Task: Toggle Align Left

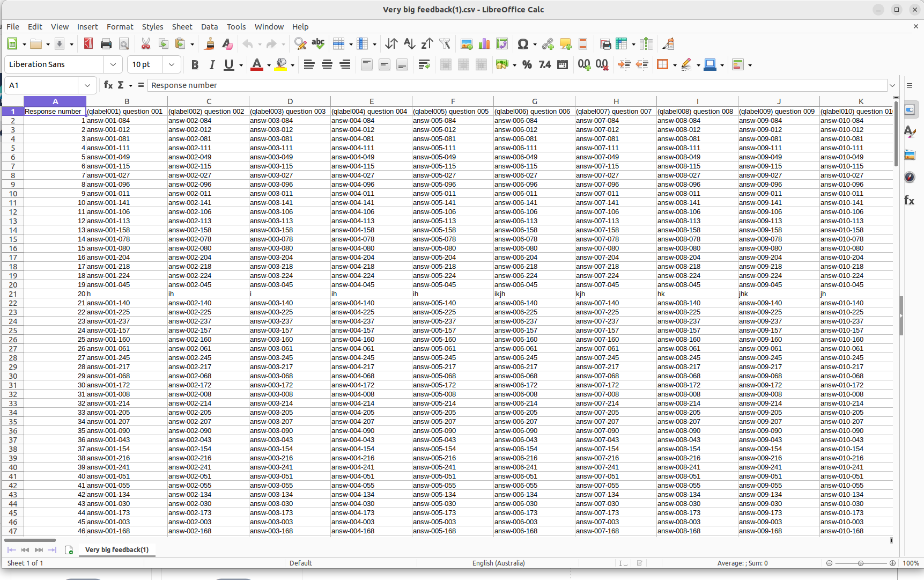Action: 309,64
